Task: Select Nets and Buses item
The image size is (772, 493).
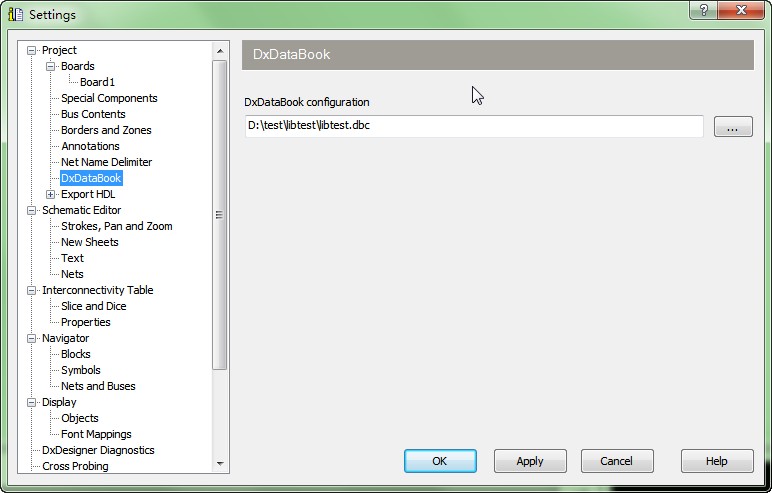Action: (98, 386)
